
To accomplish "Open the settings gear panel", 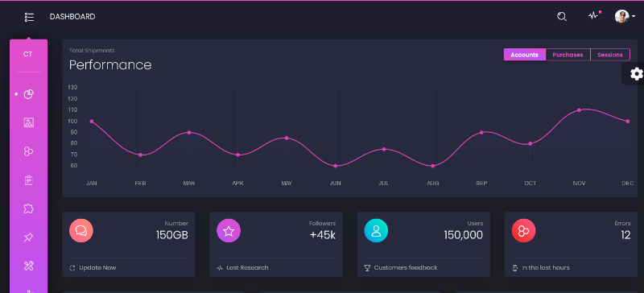I will 636,74.
